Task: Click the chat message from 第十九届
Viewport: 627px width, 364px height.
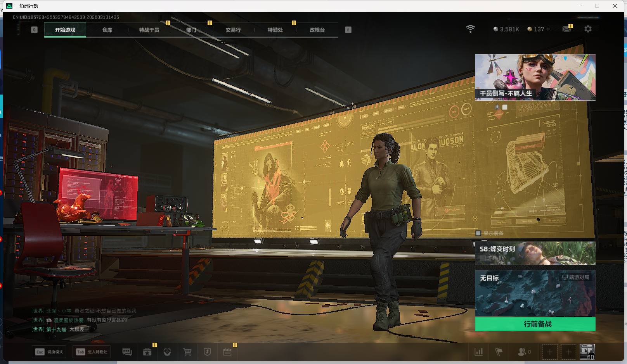Action: pyautogui.click(x=61, y=329)
